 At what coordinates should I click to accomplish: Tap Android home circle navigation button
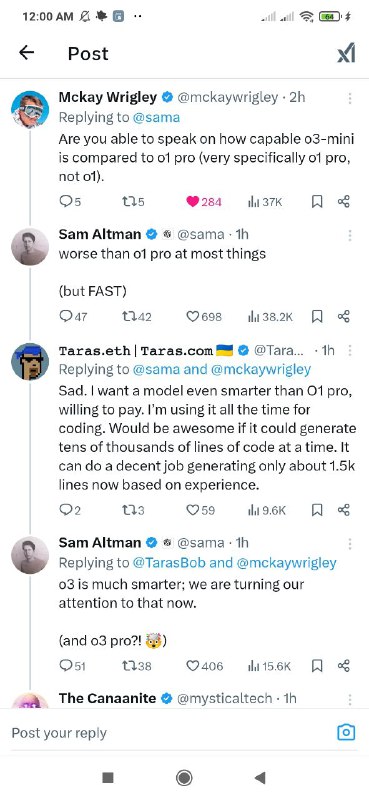tap(184, 778)
